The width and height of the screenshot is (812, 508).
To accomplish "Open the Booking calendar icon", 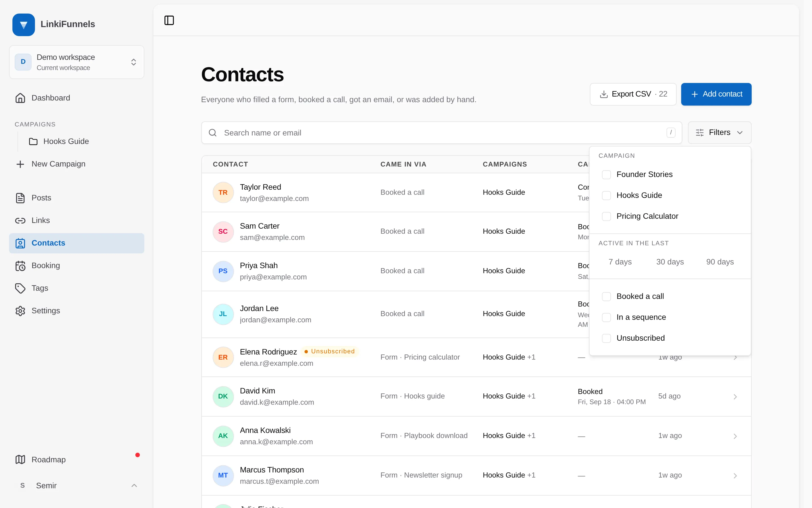I will [x=20, y=266].
